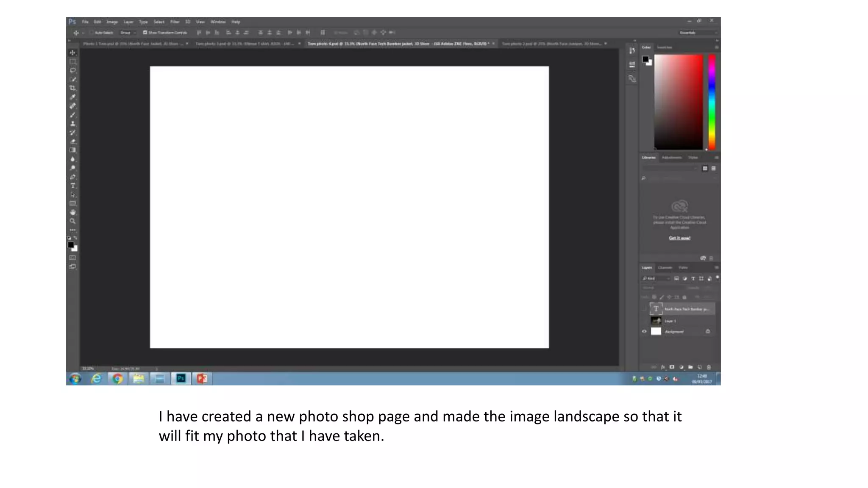The width and height of the screenshot is (868, 488).
Task: Click the 'Get it now!' link
Action: [x=679, y=238]
